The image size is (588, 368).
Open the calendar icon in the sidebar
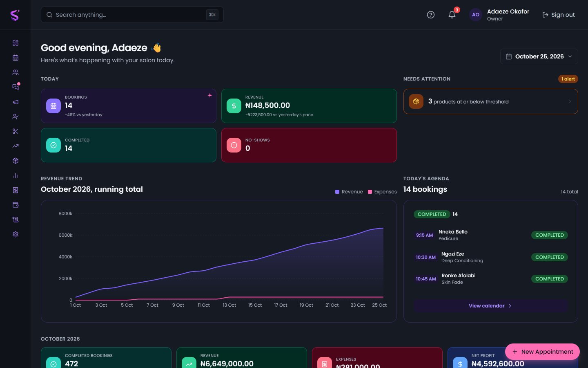coord(16,58)
